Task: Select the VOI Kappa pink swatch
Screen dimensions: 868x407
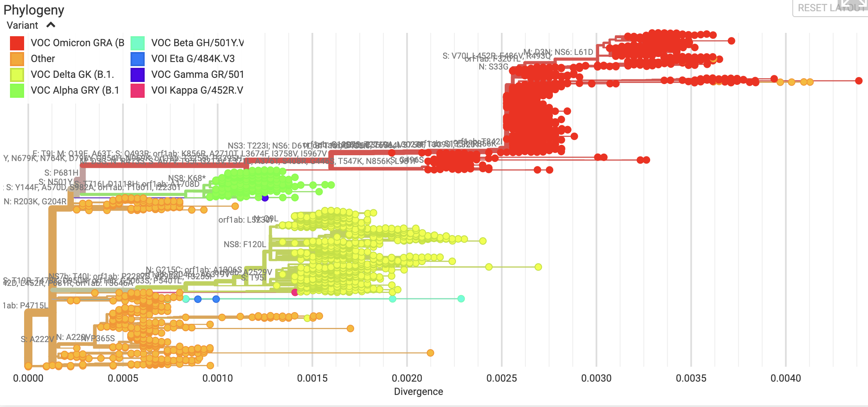Action: coord(138,90)
